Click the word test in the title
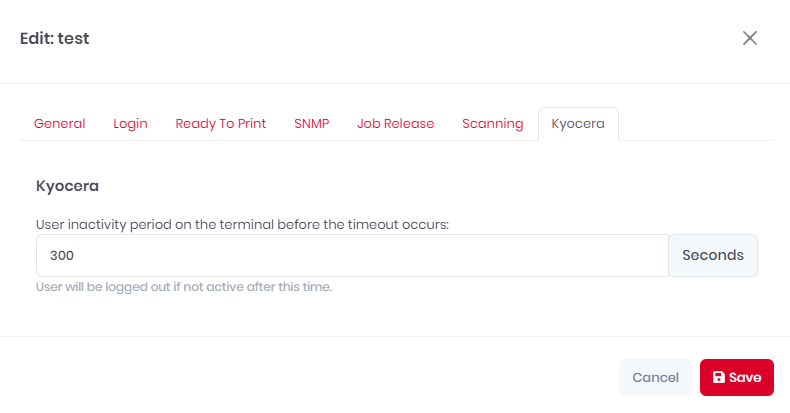The image size is (790, 413). pos(74,38)
